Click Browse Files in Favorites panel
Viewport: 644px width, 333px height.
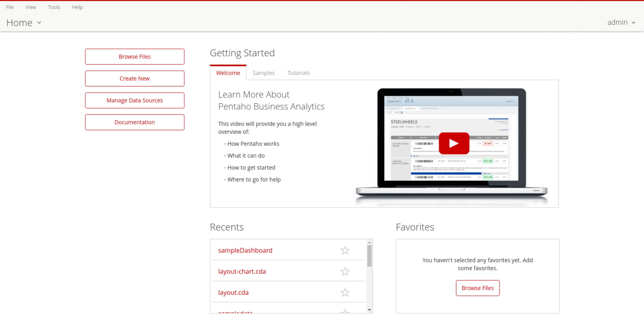pos(477,288)
